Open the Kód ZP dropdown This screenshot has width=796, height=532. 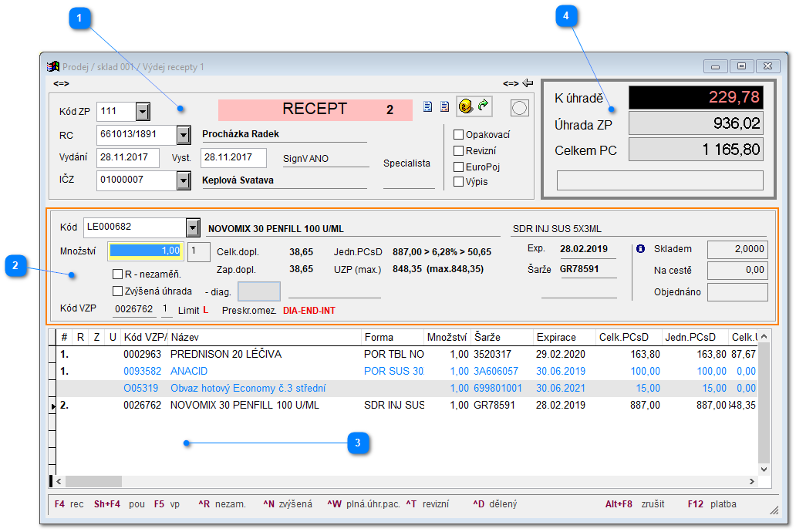[x=143, y=111]
